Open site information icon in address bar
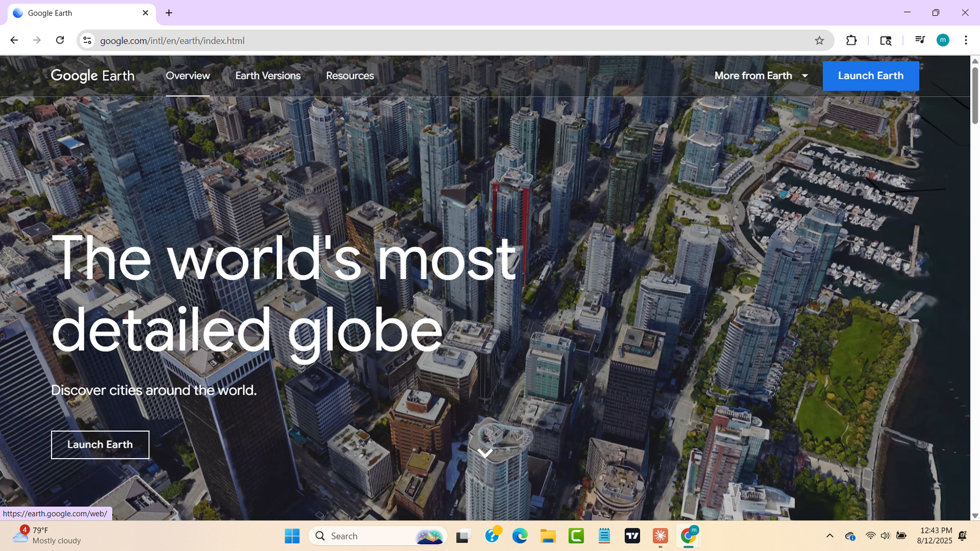The width and height of the screenshot is (980, 551). tap(87, 40)
